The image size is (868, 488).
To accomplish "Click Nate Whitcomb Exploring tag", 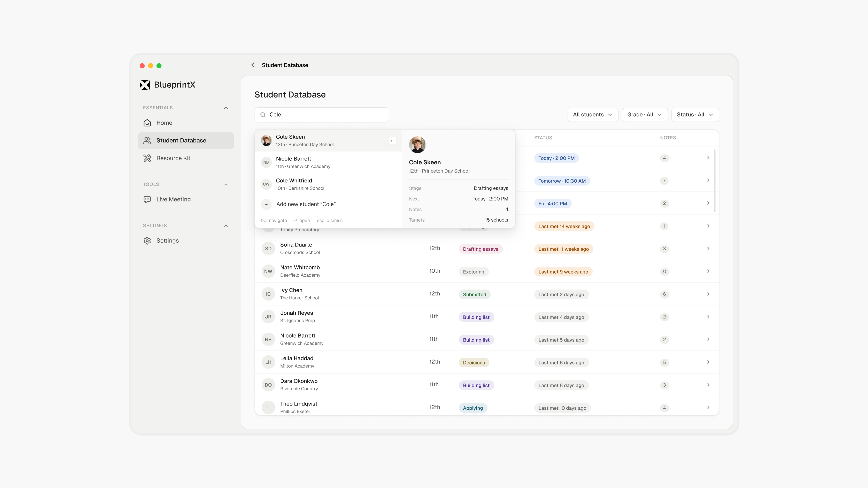I will (x=473, y=272).
